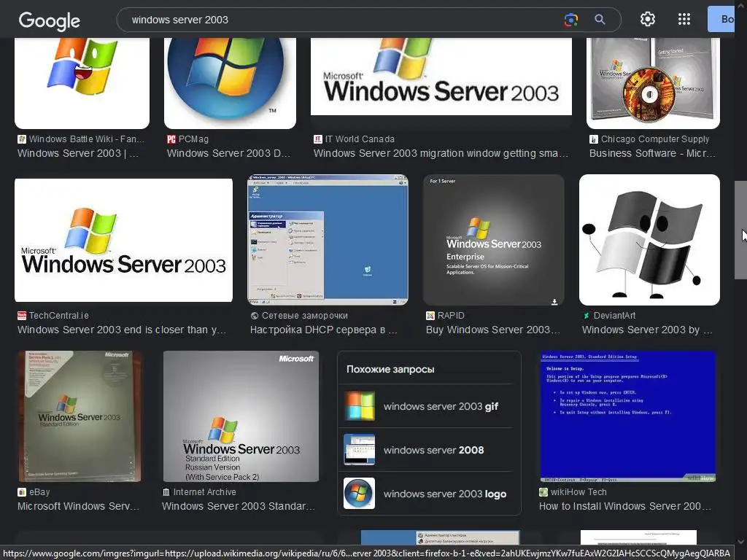Click the TechCentral.ie favicon
Screen dimensions: 747x560
click(x=22, y=315)
